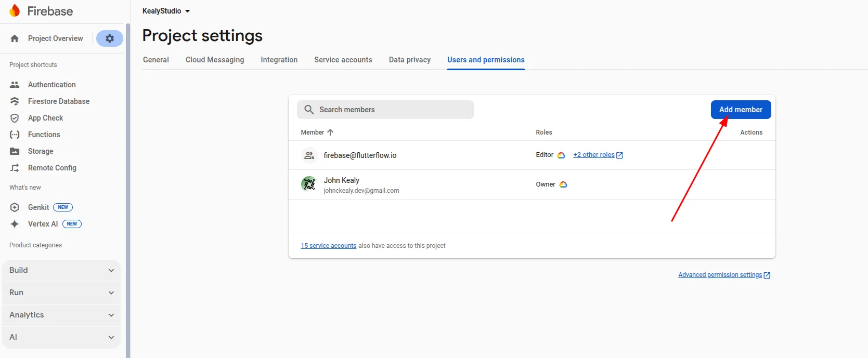Select the Users and permissions tab
The width and height of the screenshot is (868, 358).
[486, 60]
